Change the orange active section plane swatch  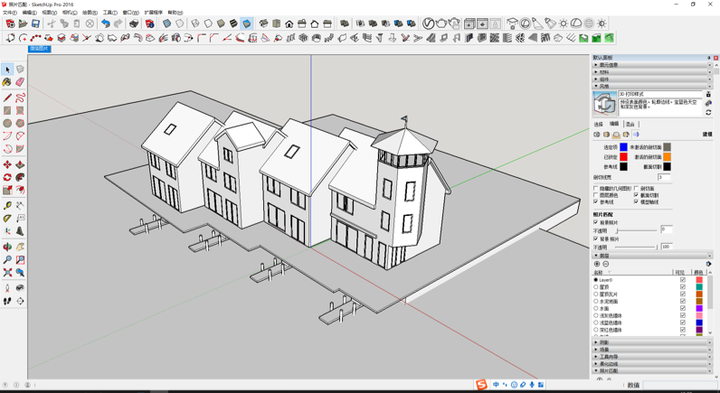coord(667,157)
